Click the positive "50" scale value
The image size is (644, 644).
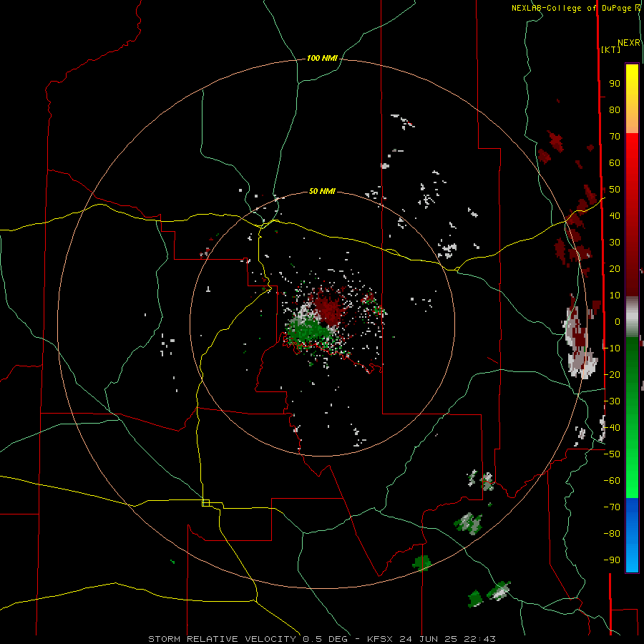(615, 190)
